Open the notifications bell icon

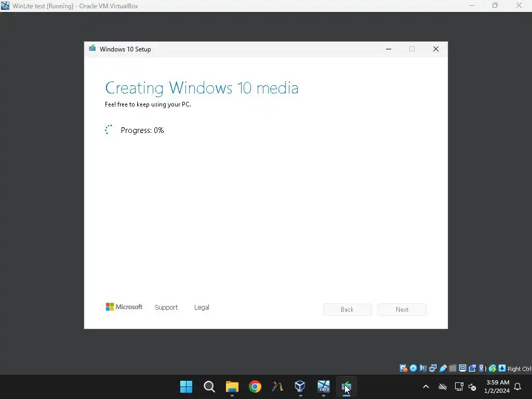click(518, 387)
